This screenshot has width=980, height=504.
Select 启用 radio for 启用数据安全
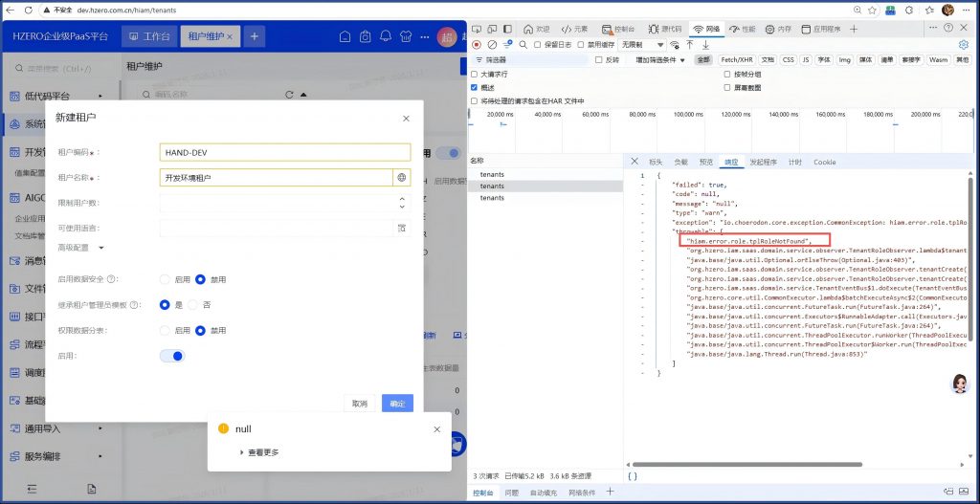pos(165,279)
